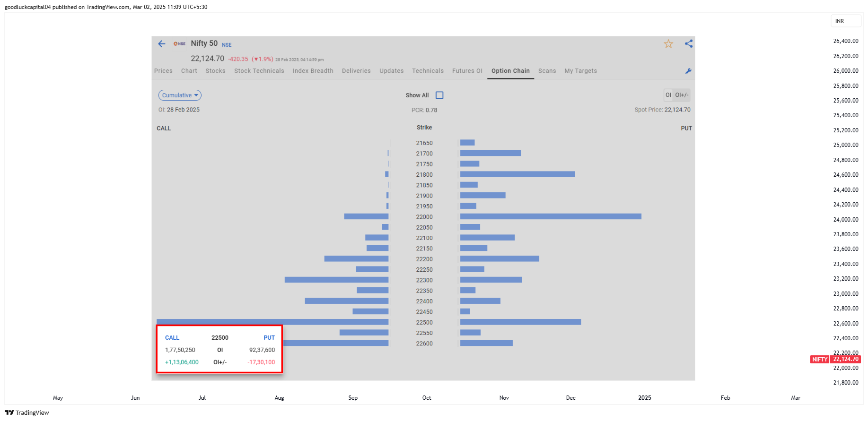Open the Futures OI tab

click(x=467, y=71)
